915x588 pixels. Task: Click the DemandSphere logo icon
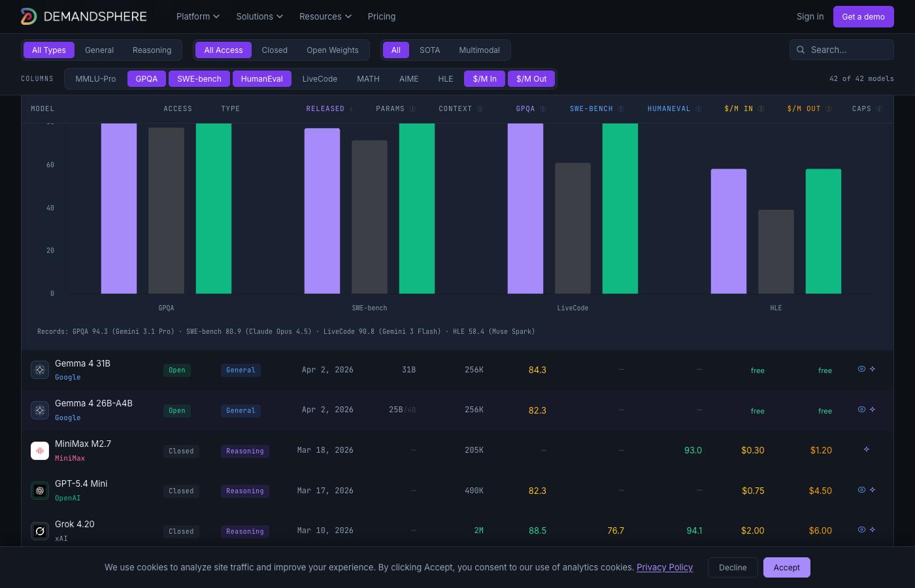tap(29, 16)
